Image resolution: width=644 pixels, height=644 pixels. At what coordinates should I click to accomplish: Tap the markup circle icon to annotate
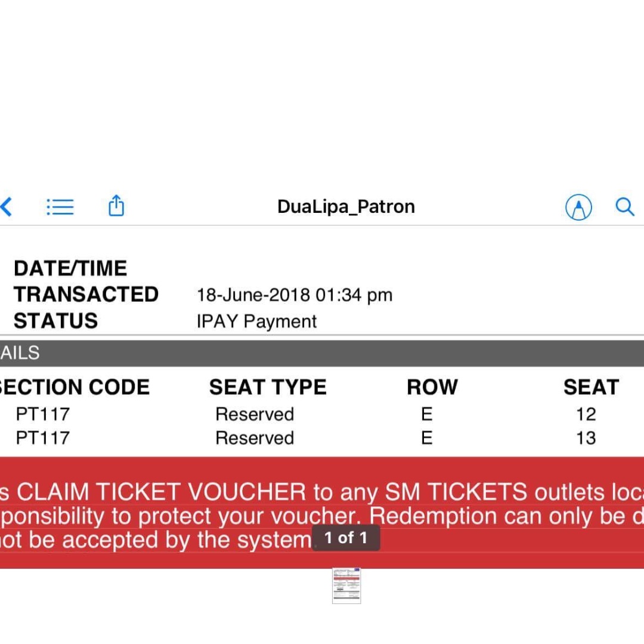[578, 207]
